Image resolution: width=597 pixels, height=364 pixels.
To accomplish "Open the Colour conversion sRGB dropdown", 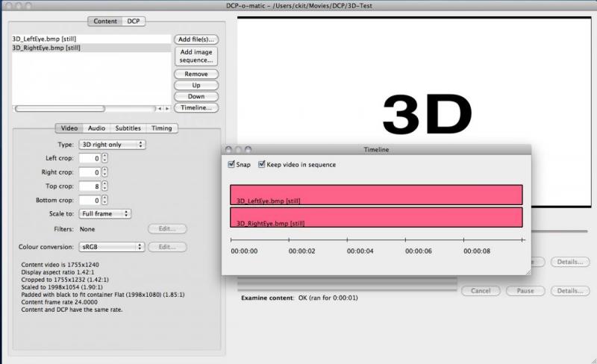I will [111, 247].
